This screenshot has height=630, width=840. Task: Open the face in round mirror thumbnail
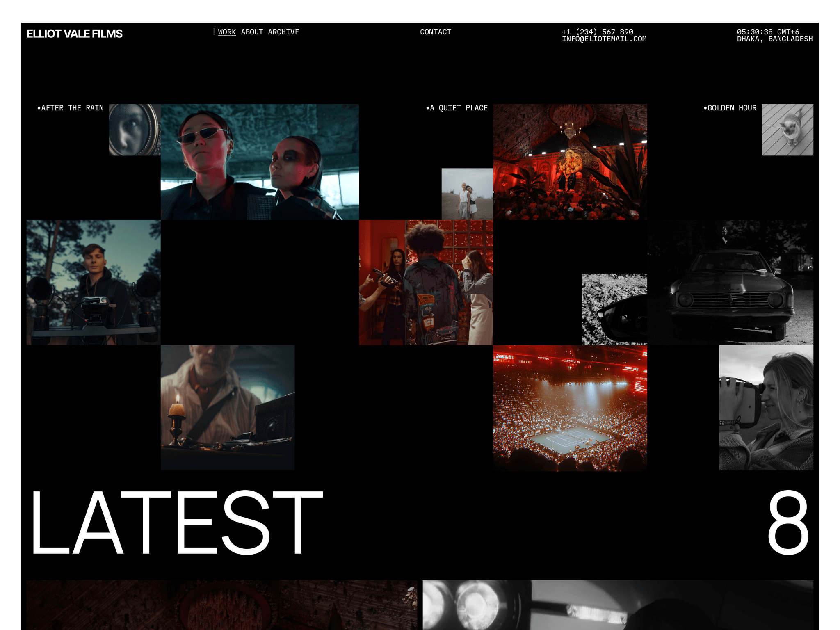pos(135,130)
